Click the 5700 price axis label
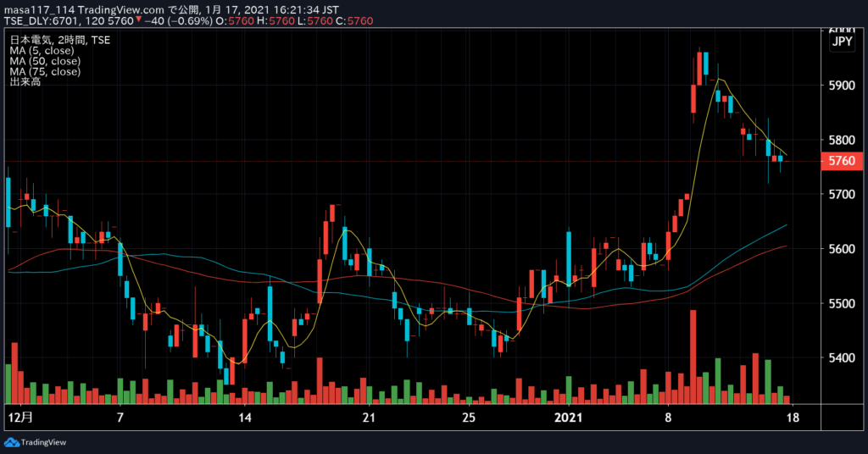The height and width of the screenshot is (454, 868). click(x=842, y=195)
